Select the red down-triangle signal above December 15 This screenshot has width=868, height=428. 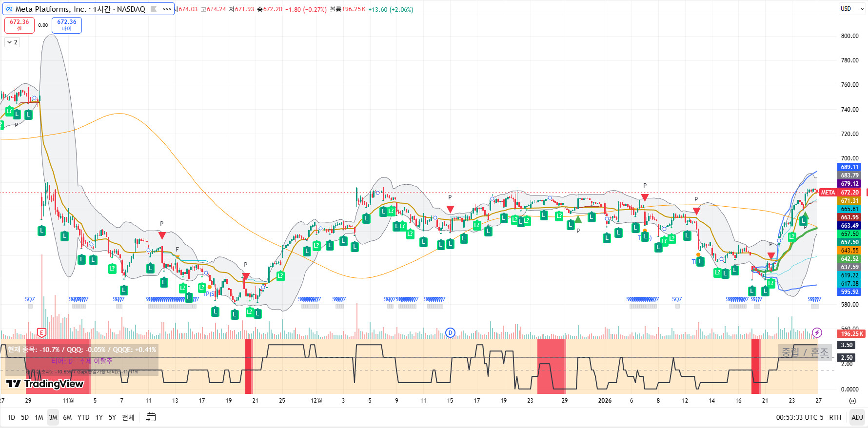pos(450,209)
